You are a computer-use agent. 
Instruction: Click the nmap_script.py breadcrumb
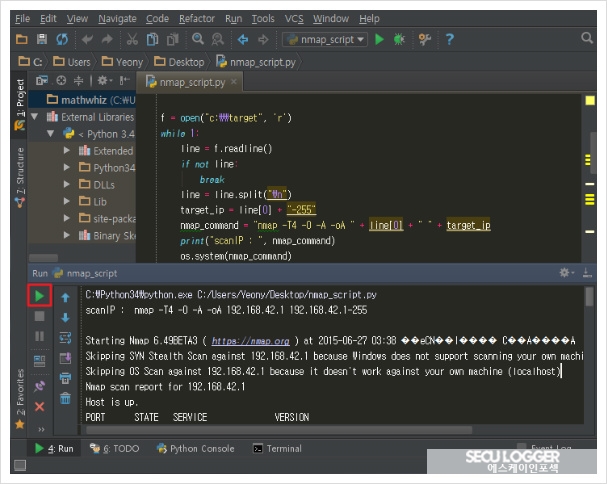tap(256, 62)
